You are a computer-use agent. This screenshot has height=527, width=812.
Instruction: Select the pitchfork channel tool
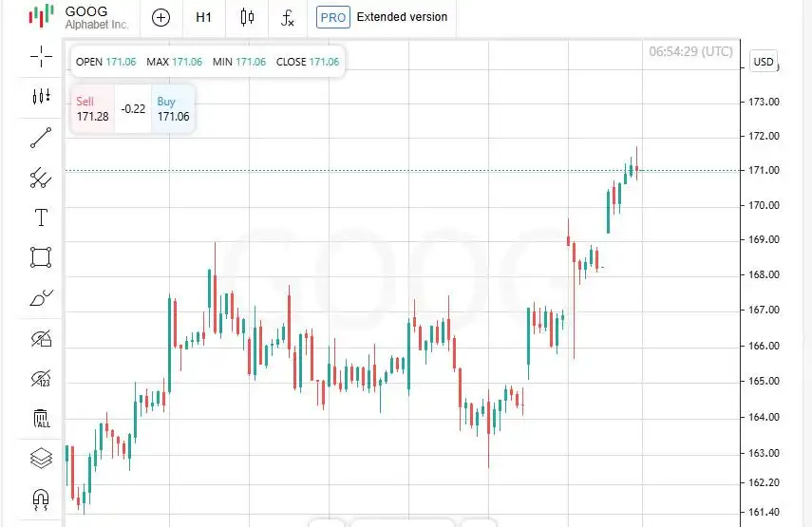click(x=41, y=178)
